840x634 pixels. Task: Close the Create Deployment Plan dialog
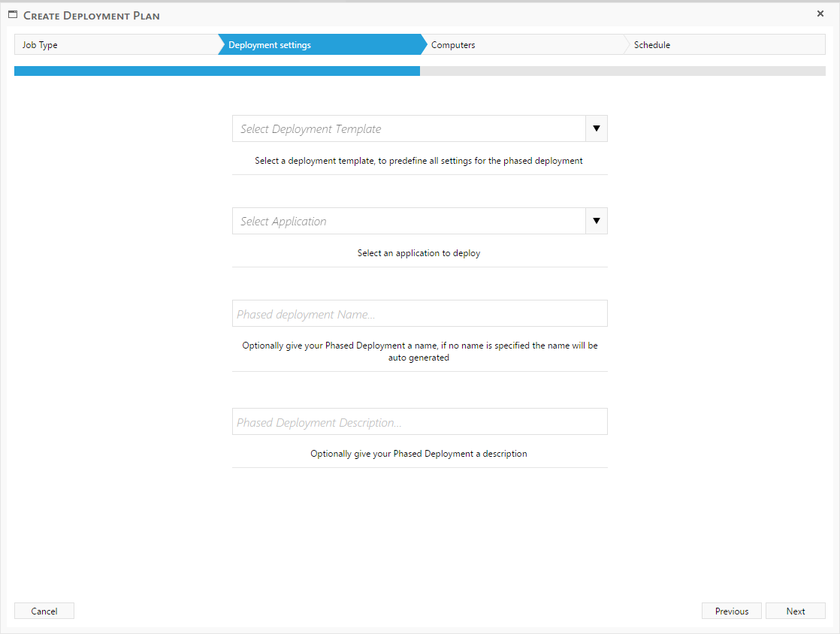click(x=820, y=14)
